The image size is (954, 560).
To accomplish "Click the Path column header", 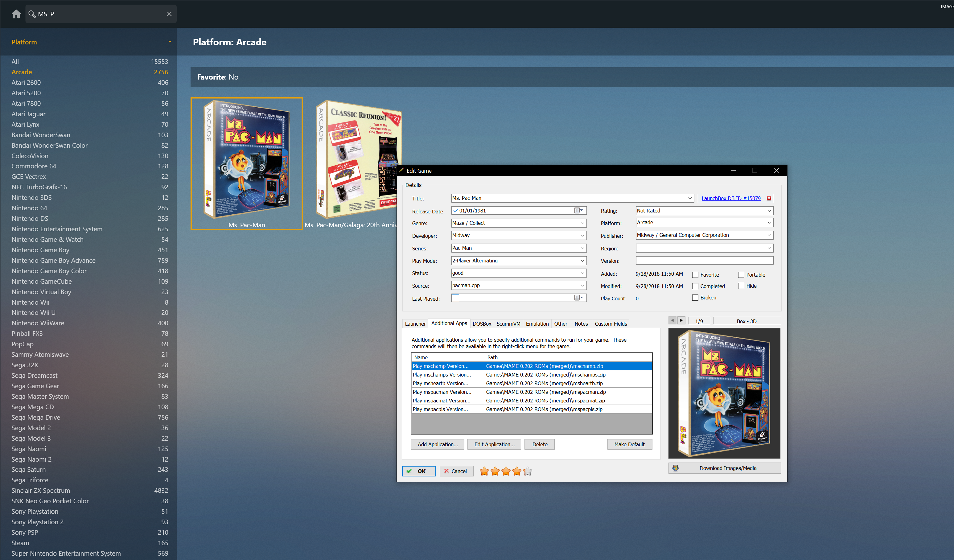I will [x=568, y=357].
